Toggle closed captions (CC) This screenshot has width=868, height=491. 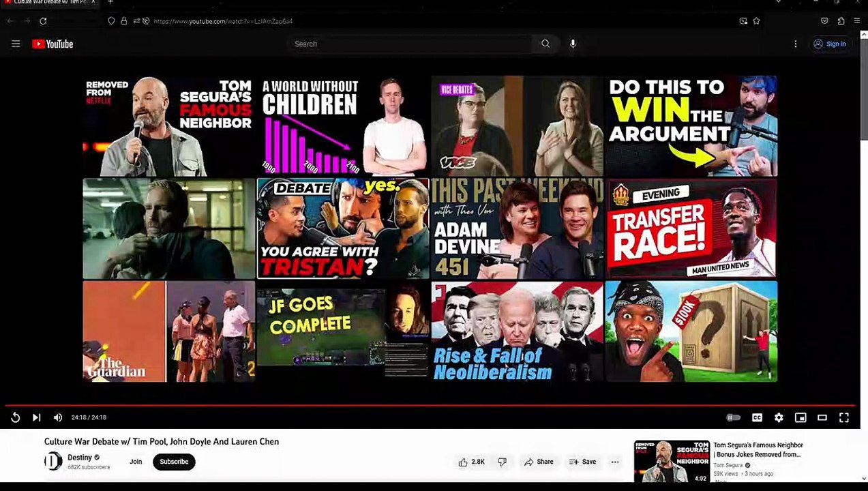pos(757,417)
